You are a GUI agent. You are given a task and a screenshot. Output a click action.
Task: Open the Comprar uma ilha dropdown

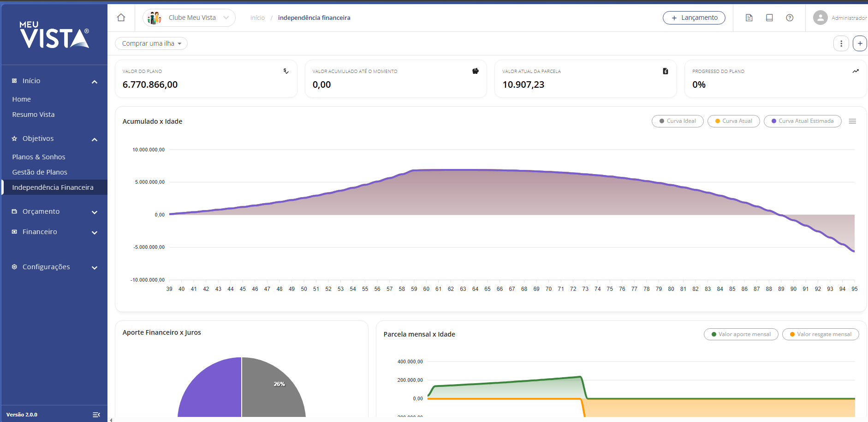tap(151, 43)
